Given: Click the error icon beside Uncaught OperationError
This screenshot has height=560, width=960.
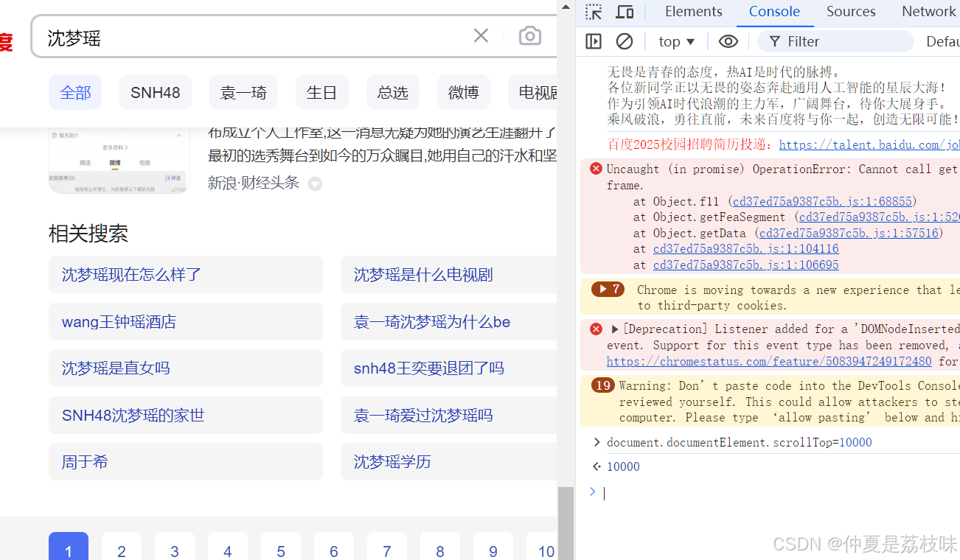Looking at the screenshot, I should point(596,169).
